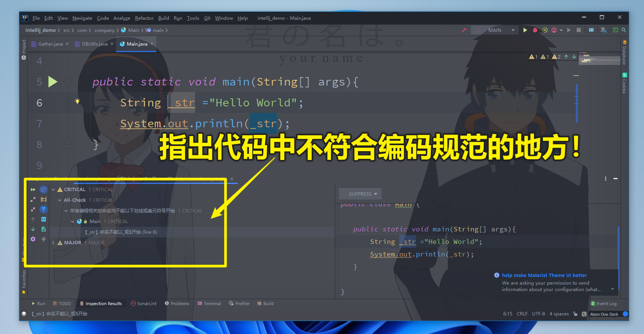644x334 pixels.
Task: Go to next highlighted error arrow
Action: tap(574, 57)
